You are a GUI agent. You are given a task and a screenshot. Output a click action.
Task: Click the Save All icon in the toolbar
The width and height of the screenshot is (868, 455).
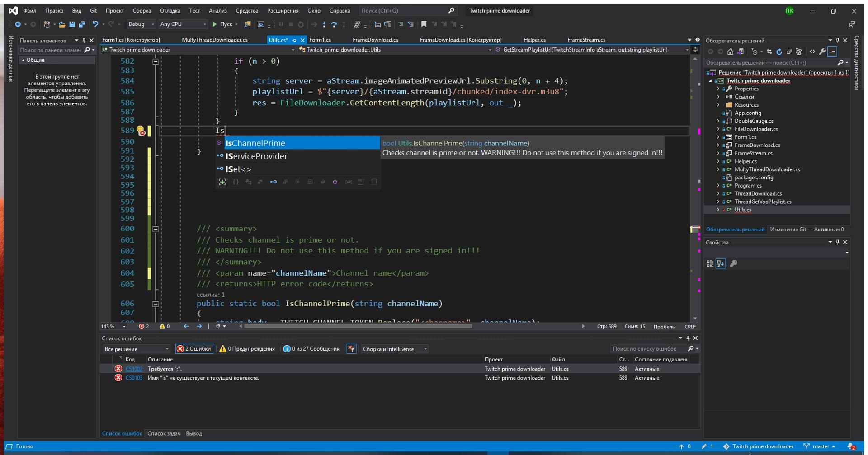82,24
